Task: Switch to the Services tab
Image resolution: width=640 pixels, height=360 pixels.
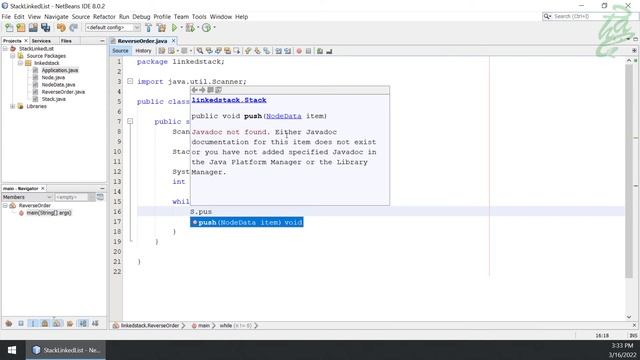Action: pos(41,41)
